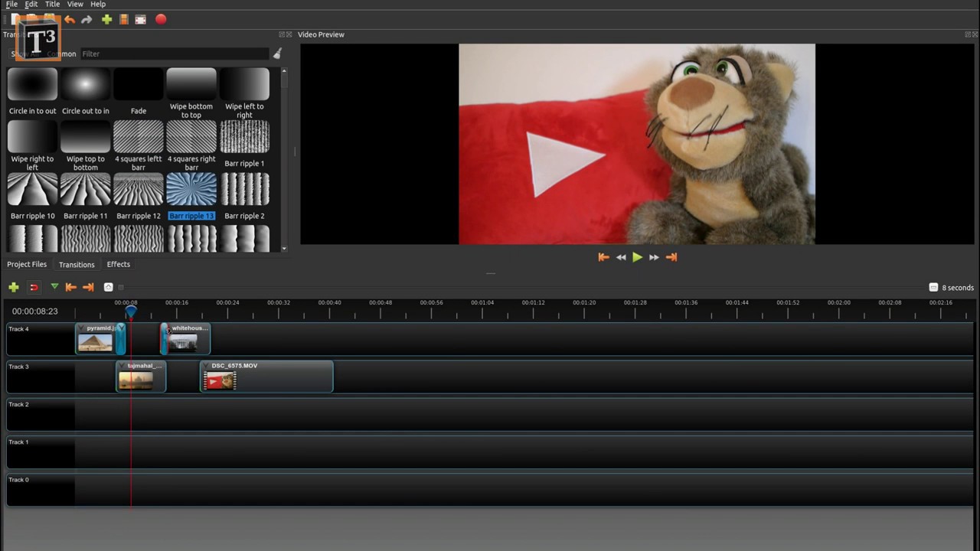Jump to start of the video preview
Image resolution: width=980 pixels, height=551 pixels.
point(603,257)
